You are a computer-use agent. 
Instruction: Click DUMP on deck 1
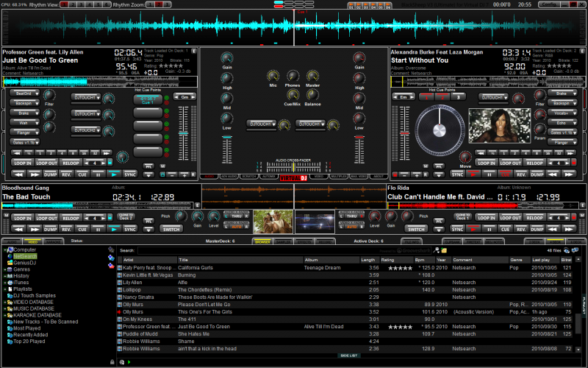50,174
